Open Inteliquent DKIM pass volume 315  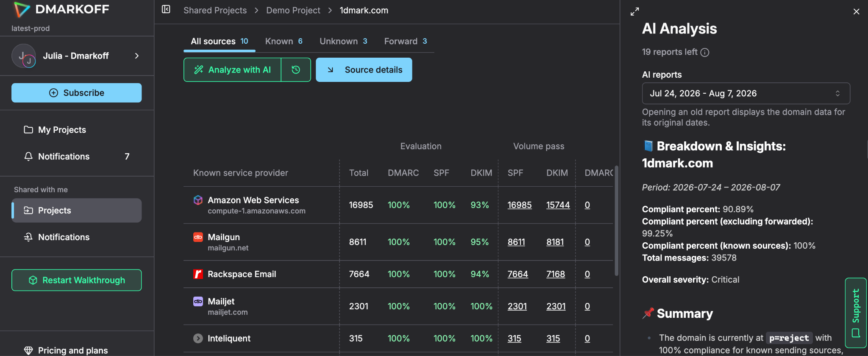pos(553,339)
